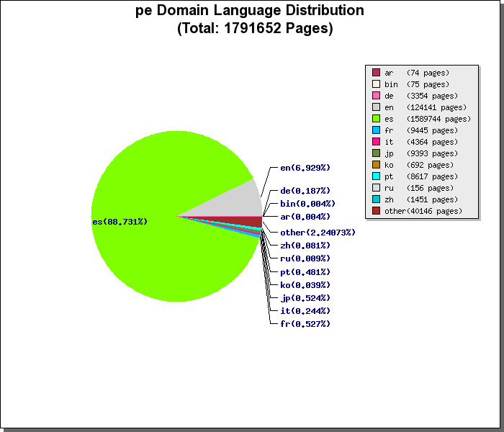The width and height of the screenshot is (504, 432).
Task: Click legend text ru (156 pages)
Action: pos(419,188)
